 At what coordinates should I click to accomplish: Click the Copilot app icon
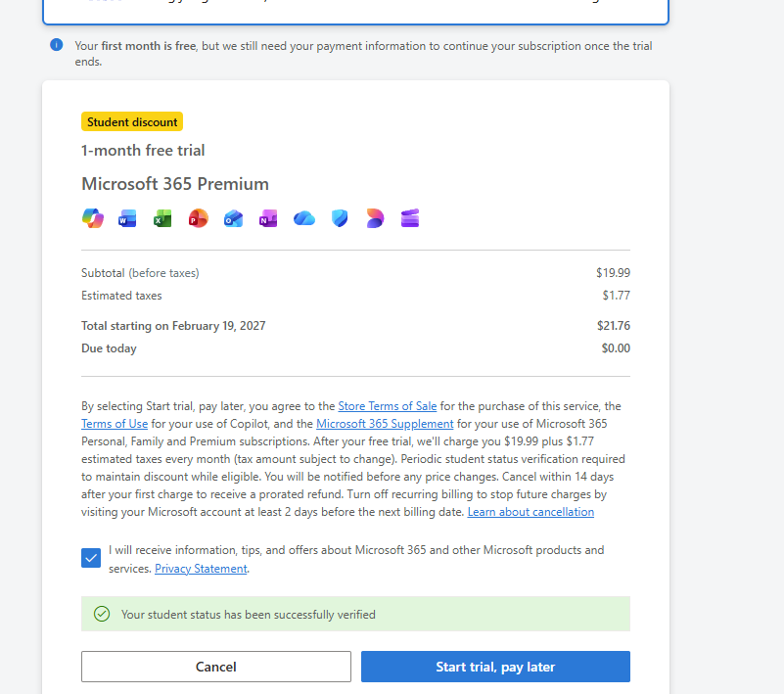[x=93, y=218]
